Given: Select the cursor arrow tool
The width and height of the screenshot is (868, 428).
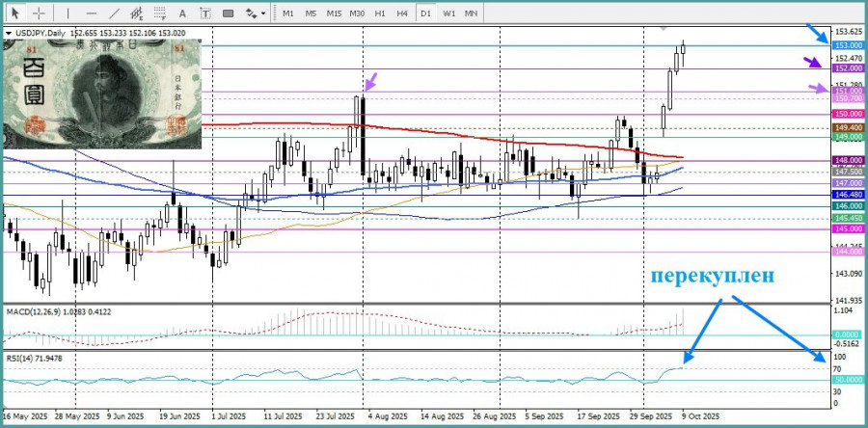Looking at the screenshot, I should 16,13.
